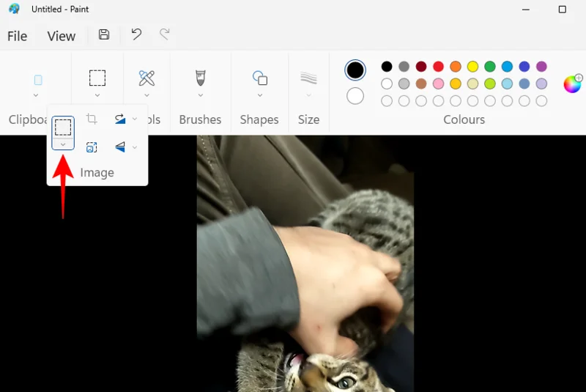Expand the Image group chevron in ribbon
Image resolution: width=586 pixels, height=392 pixels.
[97, 95]
